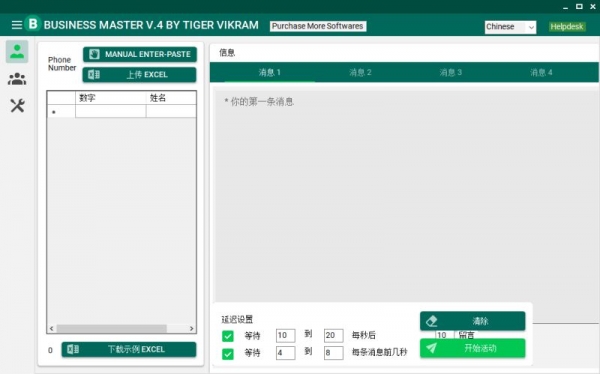Toggle the first 等待 delay checkbox
This screenshot has height=374, width=600.
click(x=228, y=336)
